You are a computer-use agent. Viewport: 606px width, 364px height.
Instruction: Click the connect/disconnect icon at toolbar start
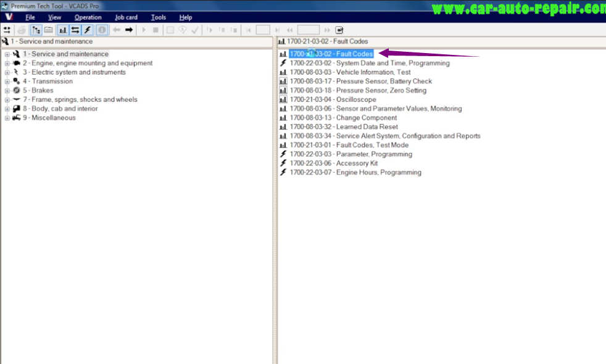coord(7,30)
